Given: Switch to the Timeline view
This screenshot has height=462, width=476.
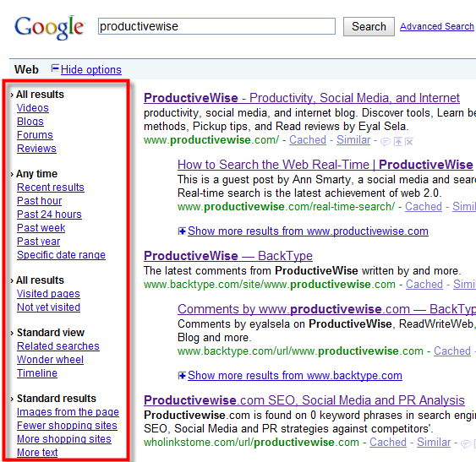Looking at the screenshot, I should point(37,373).
